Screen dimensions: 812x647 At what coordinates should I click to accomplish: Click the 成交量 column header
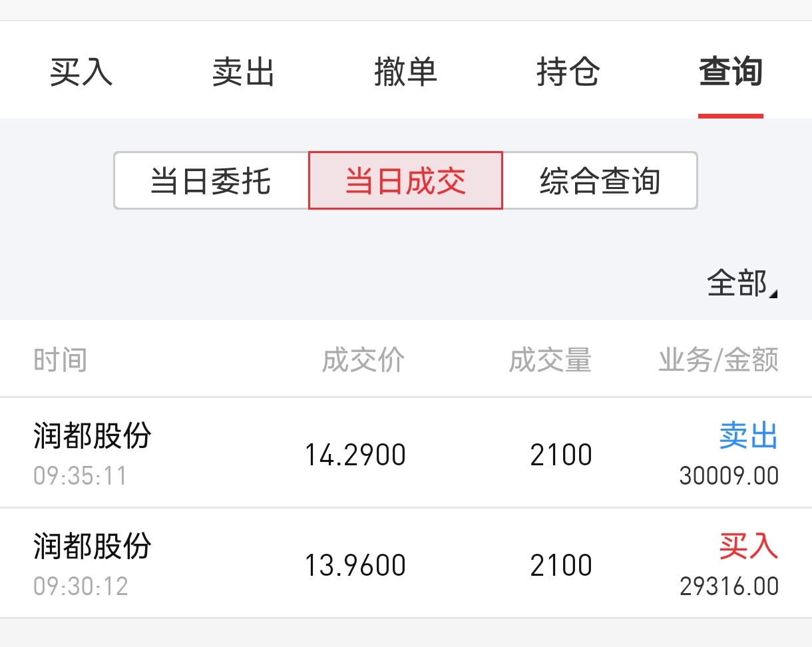point(550,360)
